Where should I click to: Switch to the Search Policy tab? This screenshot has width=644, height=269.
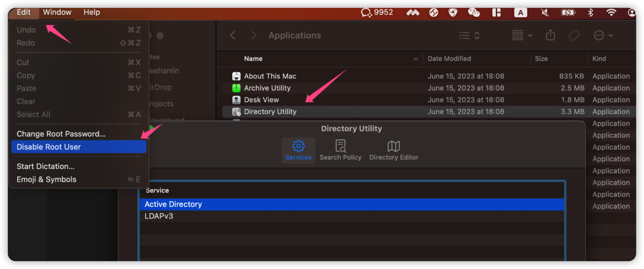pyautogui.click(x=340, y=150)
